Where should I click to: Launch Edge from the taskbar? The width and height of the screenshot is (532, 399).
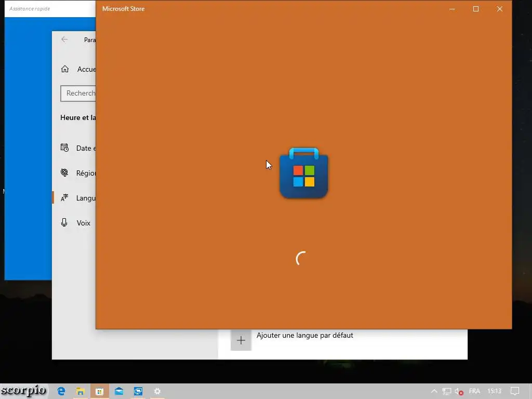tap(61, 391)
